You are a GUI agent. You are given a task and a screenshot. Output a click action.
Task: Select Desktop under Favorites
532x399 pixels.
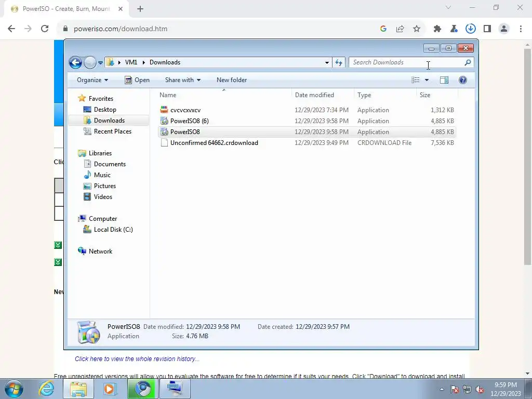[x=100, y=110]
